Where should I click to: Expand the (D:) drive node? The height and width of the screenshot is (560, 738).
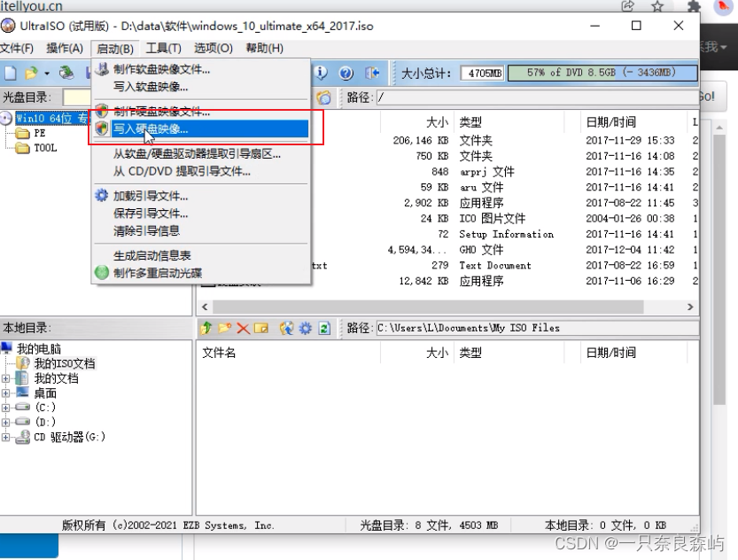click(x=5, y=422)
